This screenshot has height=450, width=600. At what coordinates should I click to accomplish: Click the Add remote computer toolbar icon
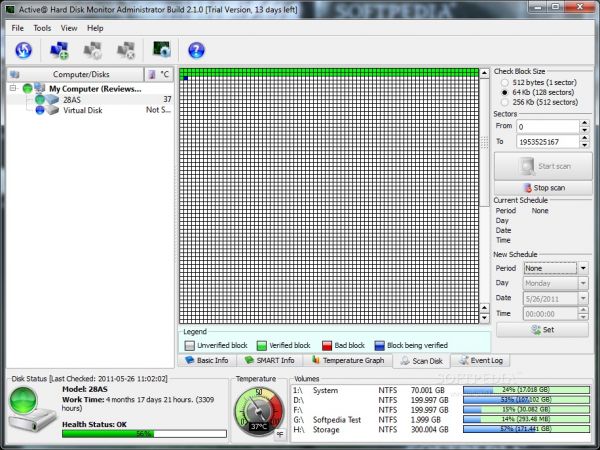[59, 50]
